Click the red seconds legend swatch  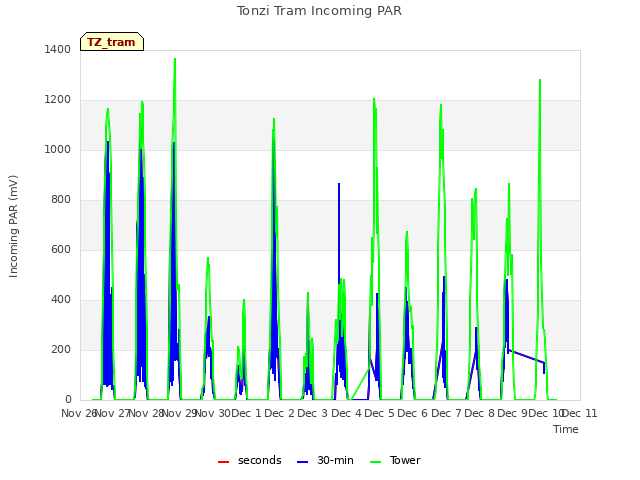click(224, 462)
